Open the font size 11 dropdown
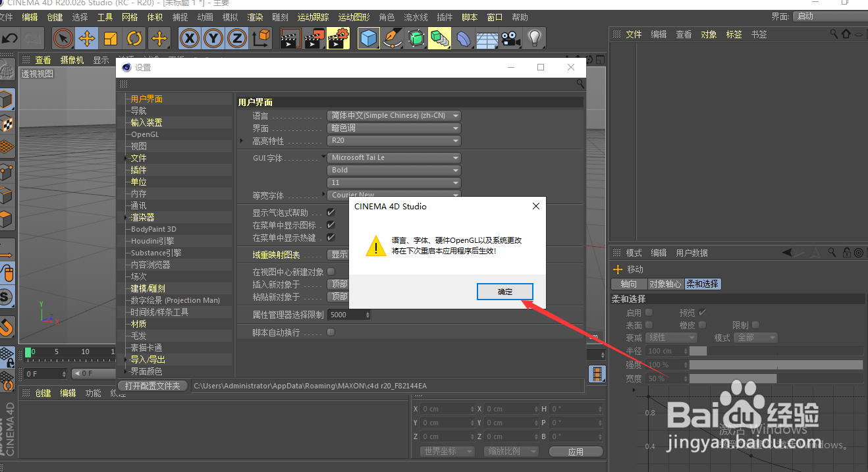The height and width of the screenshot is (472, 868). coord(394,182)
